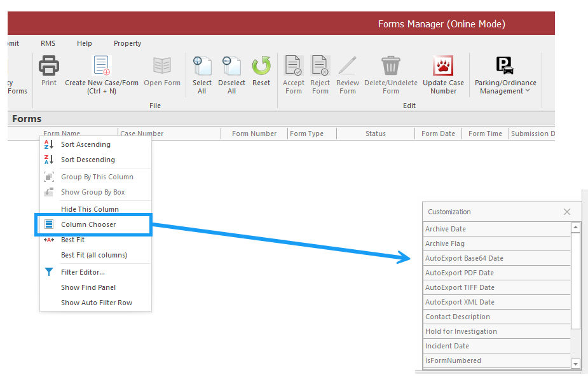Select Sort Ascending menu option
The width and height of the screenshot is (588, 377).
pyautogui.click(x=85, y=144)
